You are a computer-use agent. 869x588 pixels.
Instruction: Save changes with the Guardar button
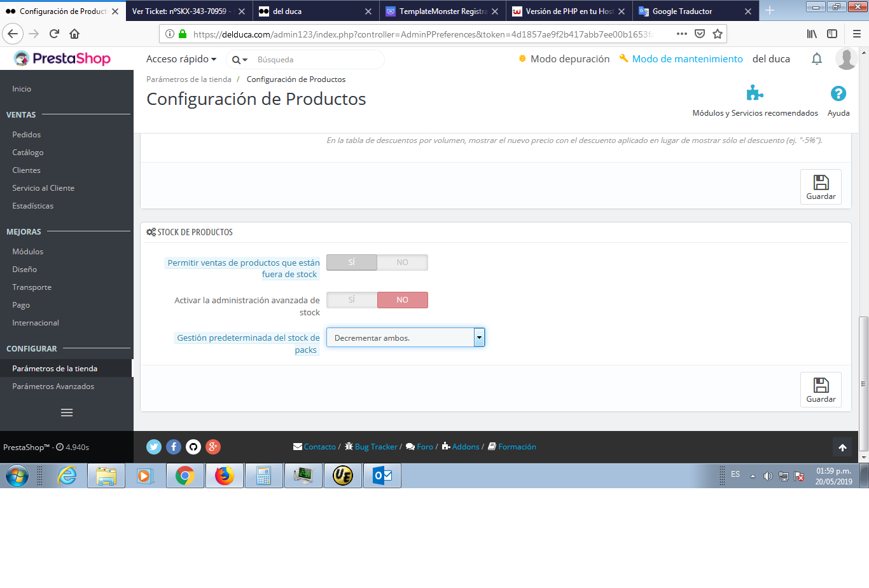pyautogui.click(x=821, y=389)
